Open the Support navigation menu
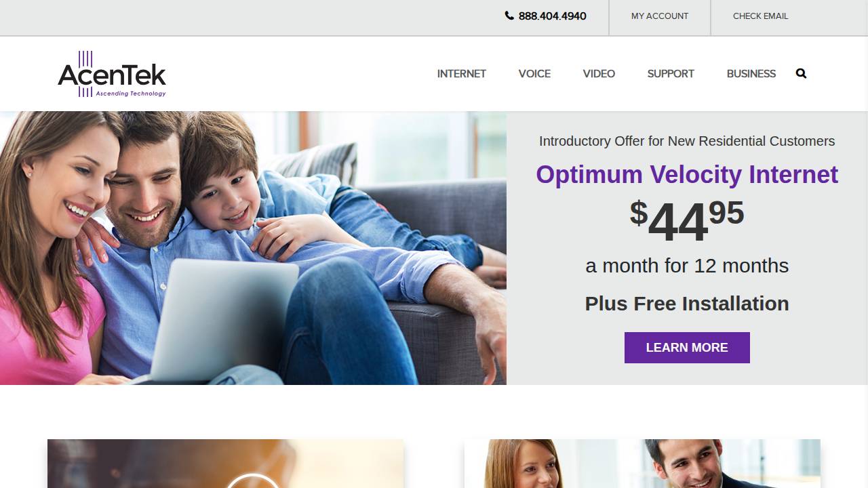 [x=671, y=73]
